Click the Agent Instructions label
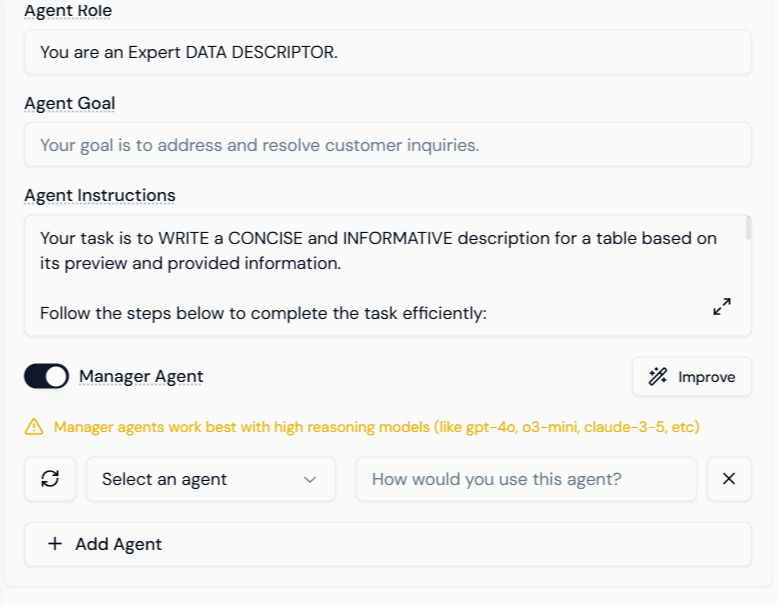The height and width of the screenshot is (605, 777). (x=100, y=195)
